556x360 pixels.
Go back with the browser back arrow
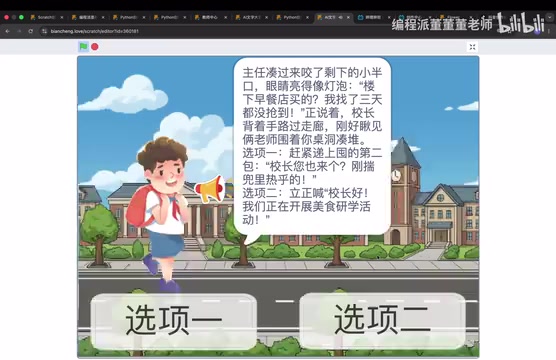click(7, 31)
